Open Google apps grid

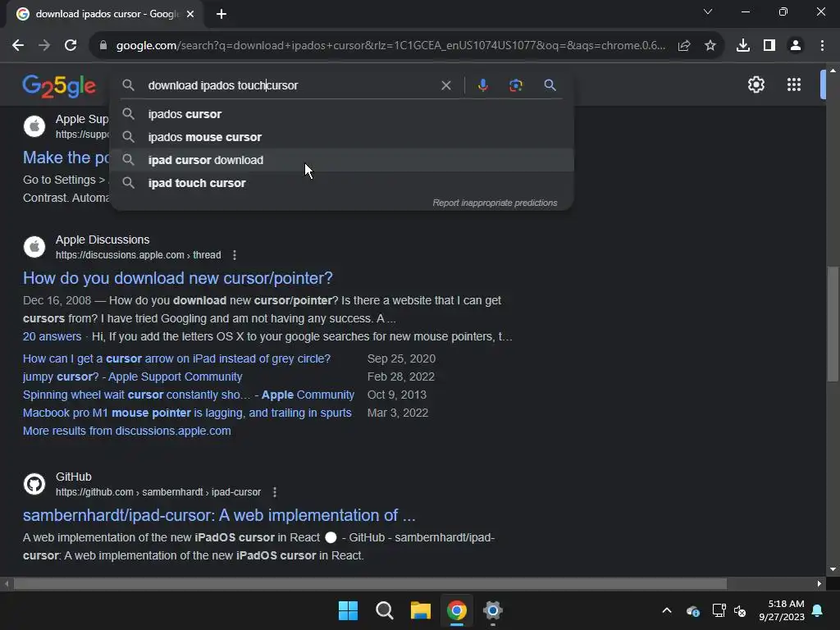pos(794,84)
